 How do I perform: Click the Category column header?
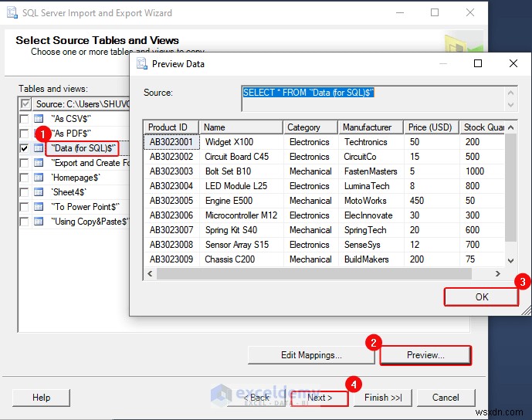(310, 127)
